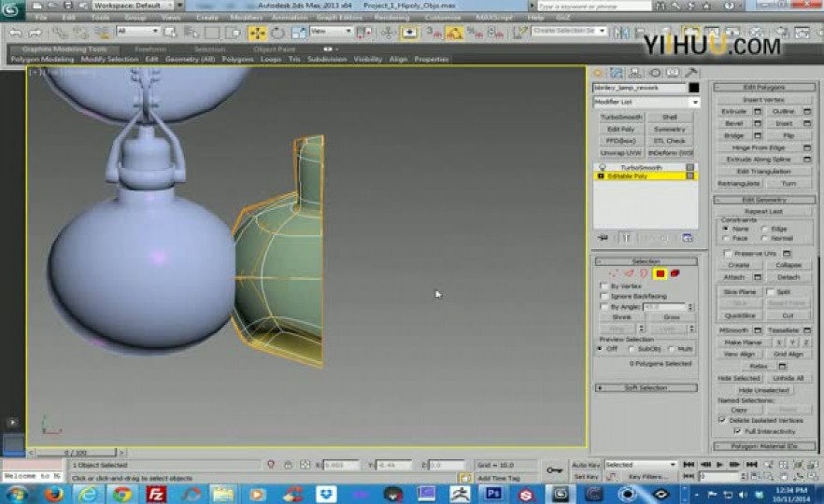The image size is (824, 504).
Task: Collapse the Edit Polygons rollout
Action: coord(764,87)
